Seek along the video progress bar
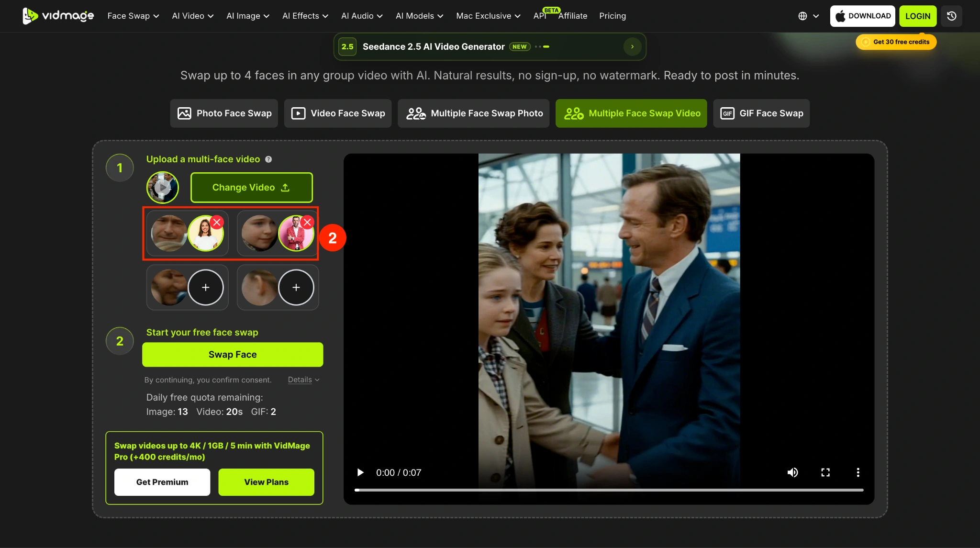The width and height of the screenshot is (980, 548). [609, 490]
